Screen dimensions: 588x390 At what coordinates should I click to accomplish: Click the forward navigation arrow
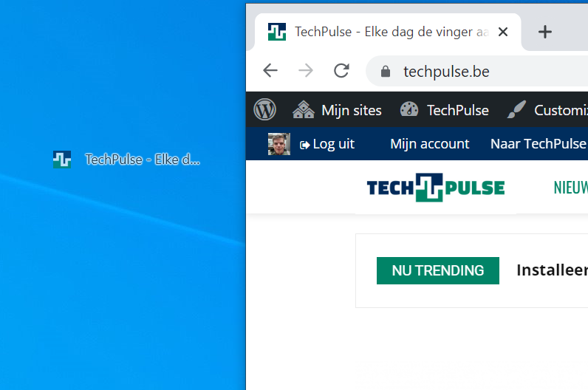pos(306,70)
